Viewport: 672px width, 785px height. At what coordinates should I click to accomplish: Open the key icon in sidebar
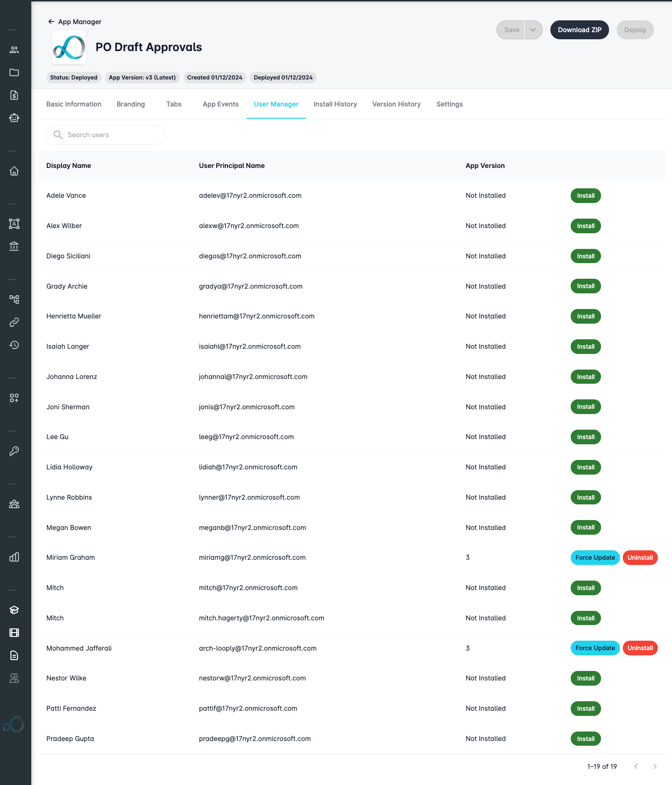14,451
